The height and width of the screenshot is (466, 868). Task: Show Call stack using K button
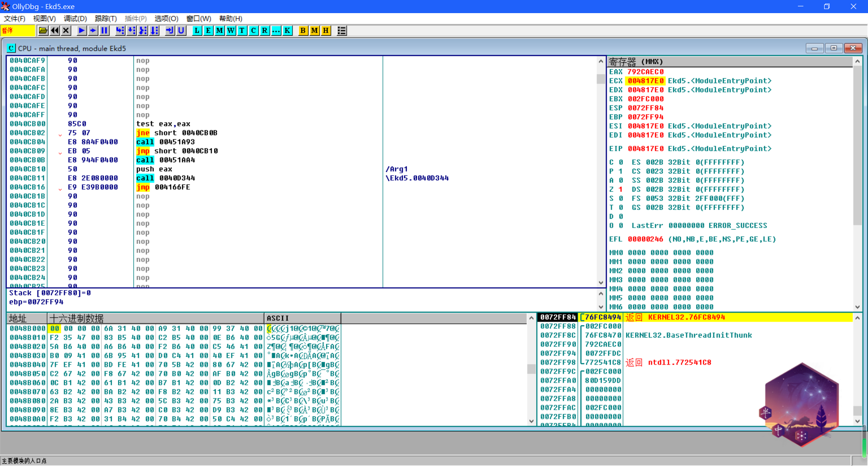(288, 31)
